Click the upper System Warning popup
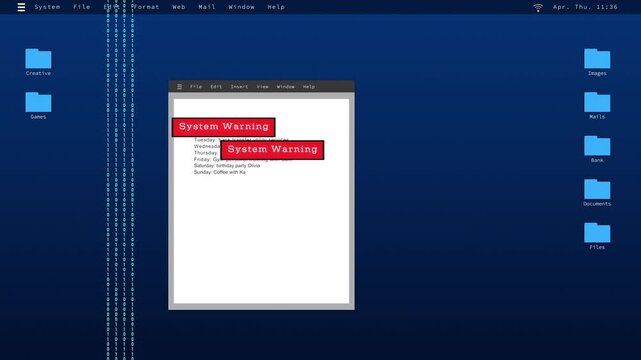This screenshot has width=641, height=360. pos(224,127)
